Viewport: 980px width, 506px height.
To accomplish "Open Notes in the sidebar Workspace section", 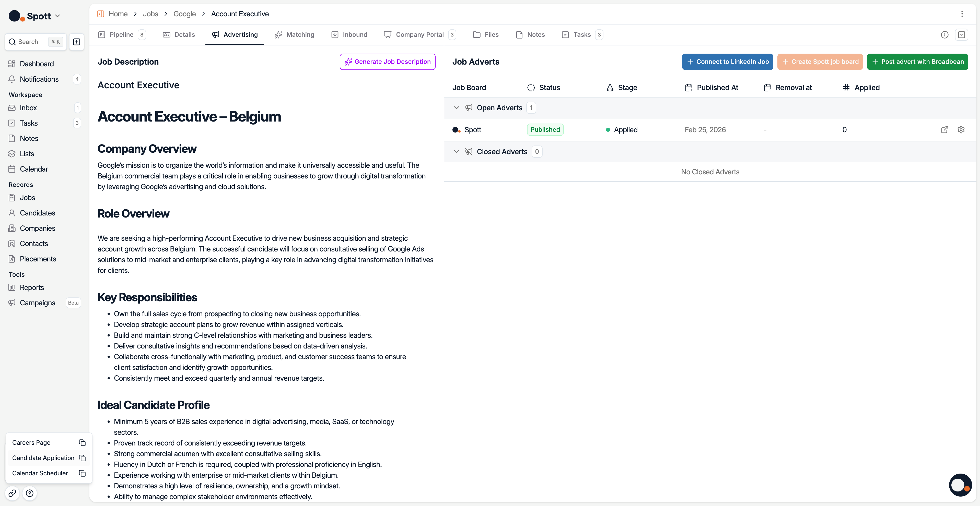I will pyautogui.click(x=29, y=138).
